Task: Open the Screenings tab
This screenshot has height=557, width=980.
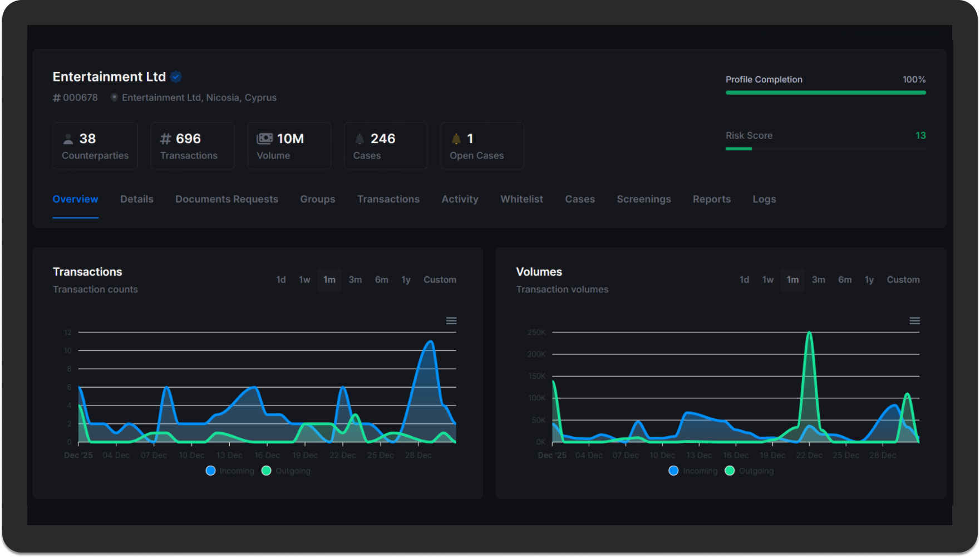Action: (x=643, y=199)
